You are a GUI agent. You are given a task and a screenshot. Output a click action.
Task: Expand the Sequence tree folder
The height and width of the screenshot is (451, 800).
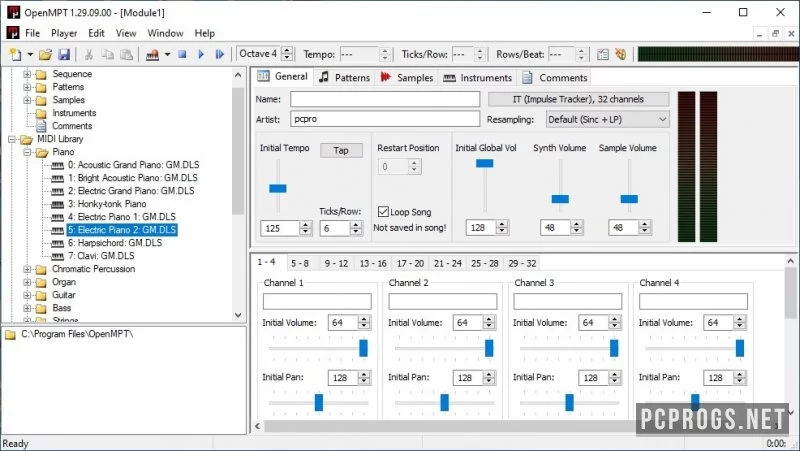[x=27, y=74]
